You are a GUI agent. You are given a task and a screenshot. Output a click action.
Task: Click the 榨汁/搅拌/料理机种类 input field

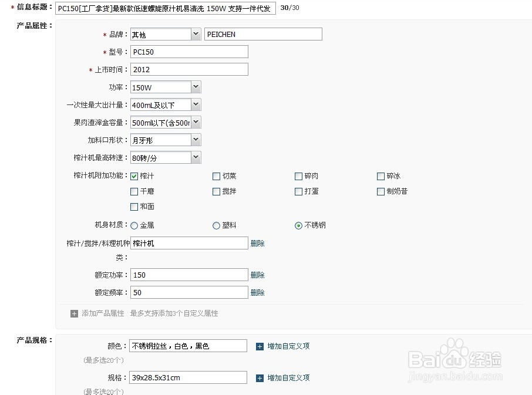pyautogui.click(x=189, y=243)
